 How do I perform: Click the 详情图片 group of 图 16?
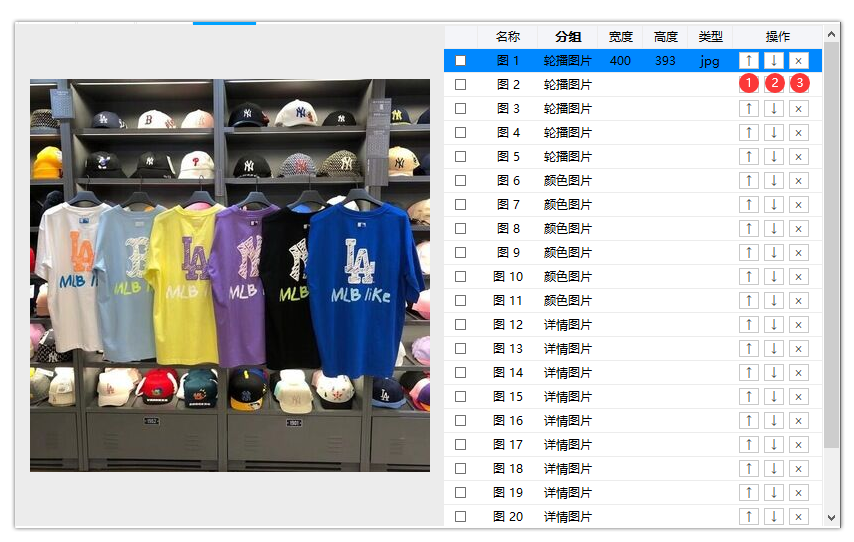pyautogui.click(x=568, y=420)
